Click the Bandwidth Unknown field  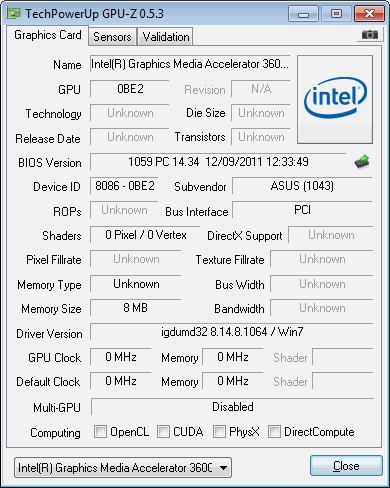(x=322, y=308)
